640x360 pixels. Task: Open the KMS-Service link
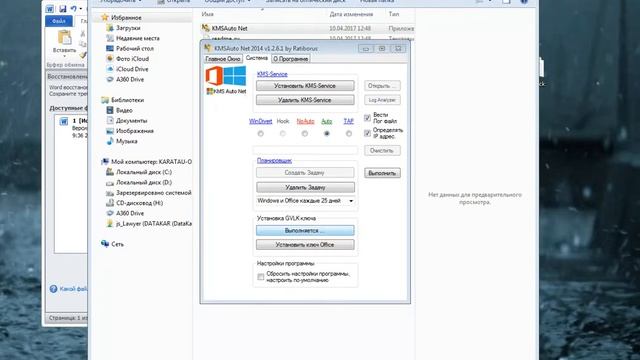pos(272,74)
